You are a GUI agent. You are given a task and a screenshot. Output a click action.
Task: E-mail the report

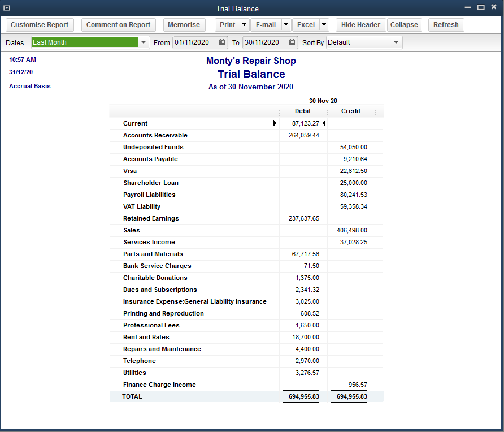(266, 25)
